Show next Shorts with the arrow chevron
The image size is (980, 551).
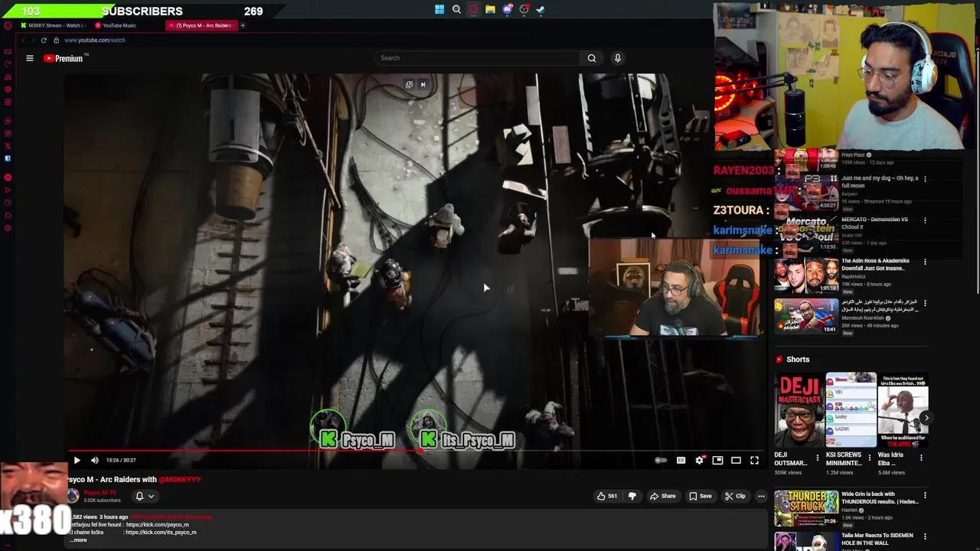(926, 418)
